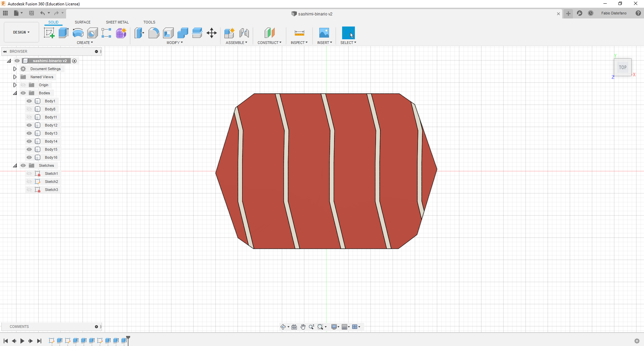Select the Extrude tool
The height and width of the screenshot is (346, 644).
(x=63, y=33)
